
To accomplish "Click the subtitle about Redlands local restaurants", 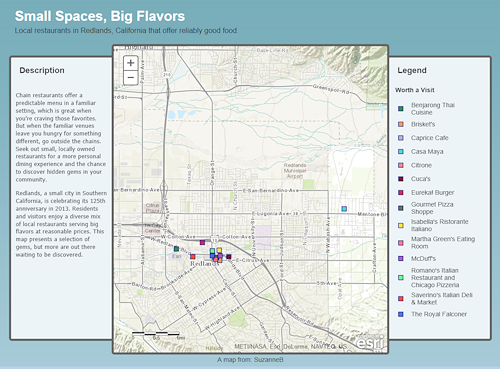I will click(x=126, y=31).
